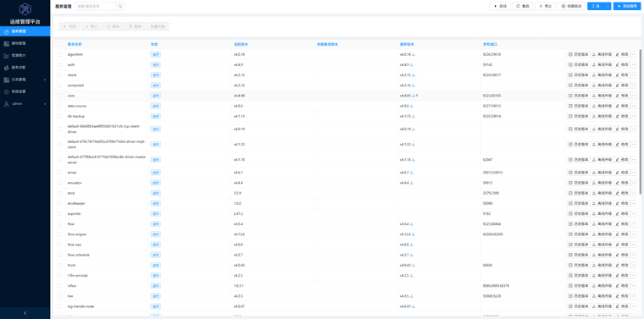Click into the service name search field
The width and height of the screenshot is (644, 319).
pyautogui.click(x=96, y=6)
